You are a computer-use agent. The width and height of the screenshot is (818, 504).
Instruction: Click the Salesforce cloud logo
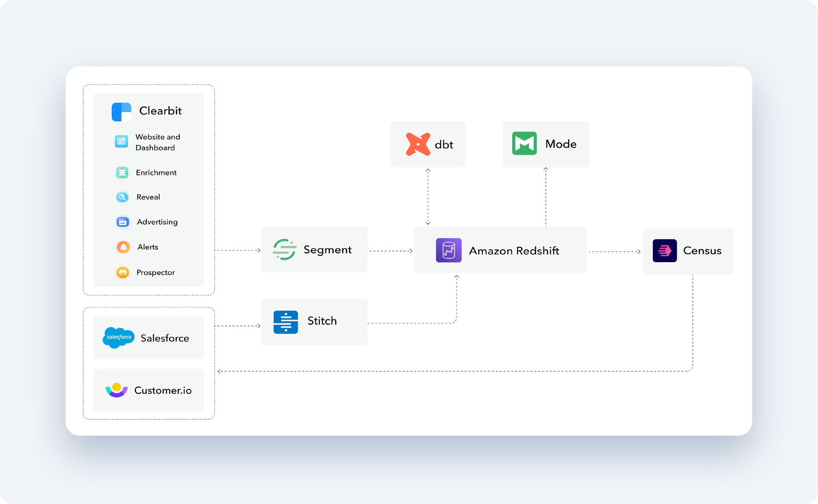pos(118,338)
